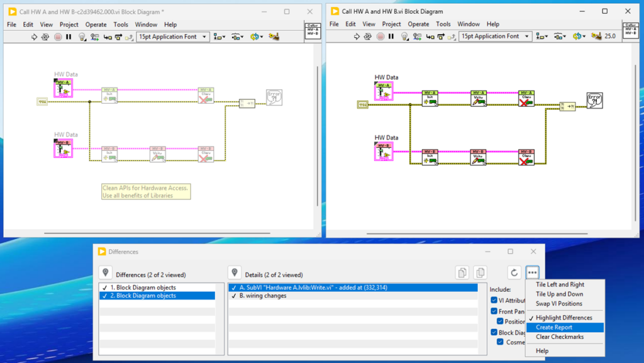This screenshot has height=363, width=644.
Task: Click the Clean Up Diagram toolbar icon
Action: pyautogui.click(x=274, y=36)
